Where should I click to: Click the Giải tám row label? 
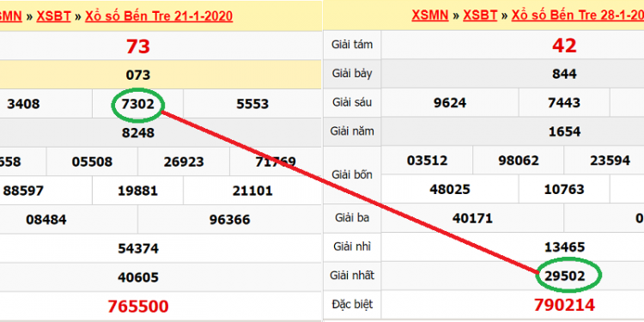coord(352,45)
